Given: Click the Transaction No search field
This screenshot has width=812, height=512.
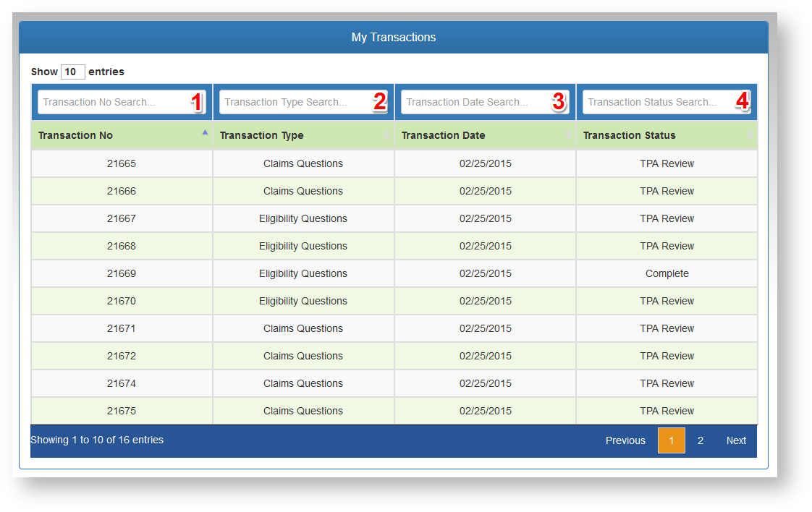Looking at the screenshot, I should click(x=122, y=102).
